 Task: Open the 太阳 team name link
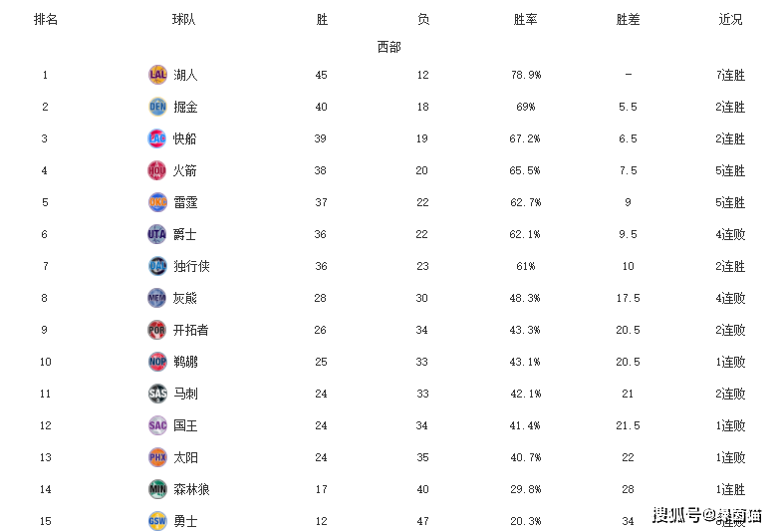[x=185, y=457]
